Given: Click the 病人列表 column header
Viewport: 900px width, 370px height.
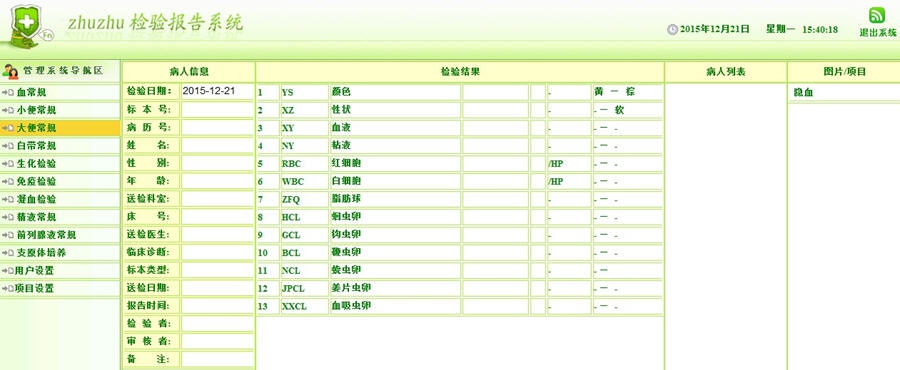Looking at the screenshot, I should (726, 72).
